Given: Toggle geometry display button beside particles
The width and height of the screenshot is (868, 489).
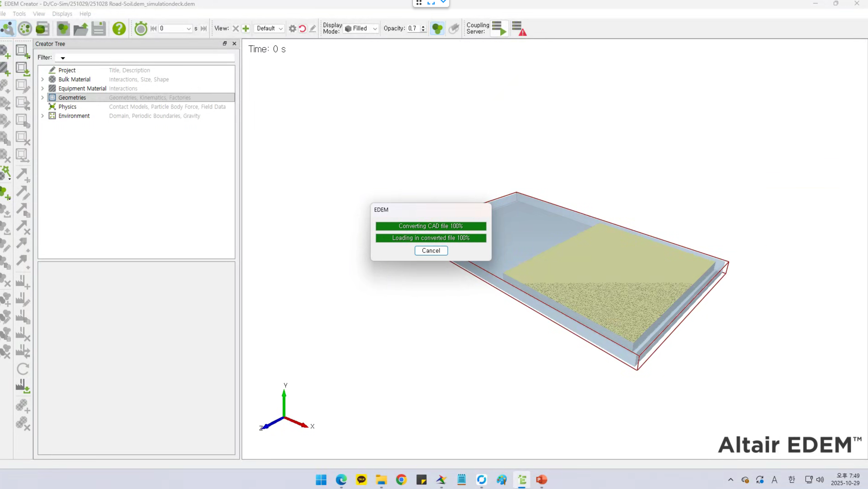Looking at the screenshot, I should [454, 29].
